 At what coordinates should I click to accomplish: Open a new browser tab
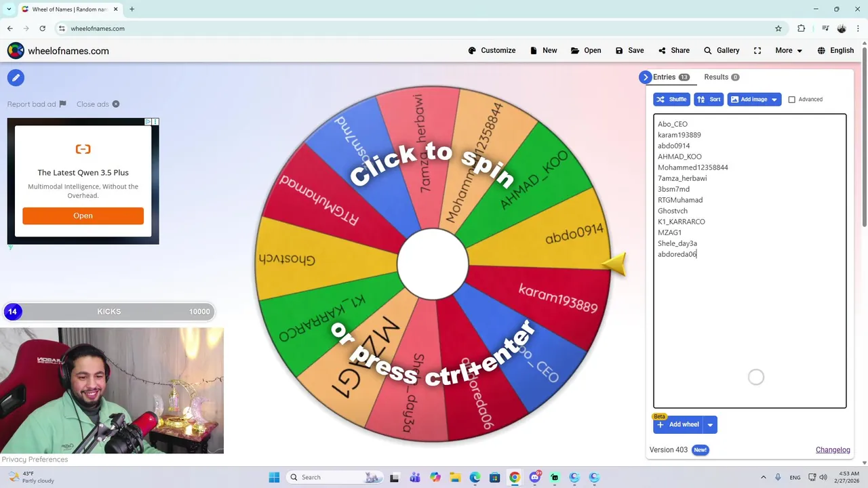[x=132, y=9]
